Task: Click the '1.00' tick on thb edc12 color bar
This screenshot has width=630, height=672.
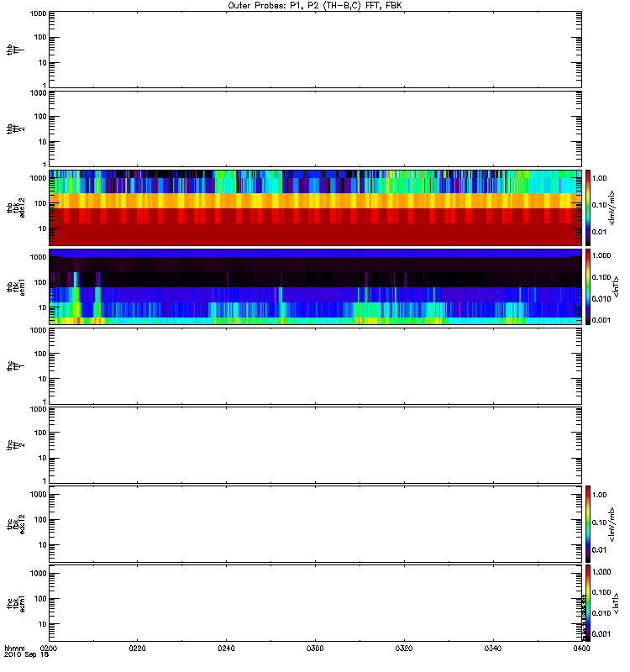Action: point(600,178)
